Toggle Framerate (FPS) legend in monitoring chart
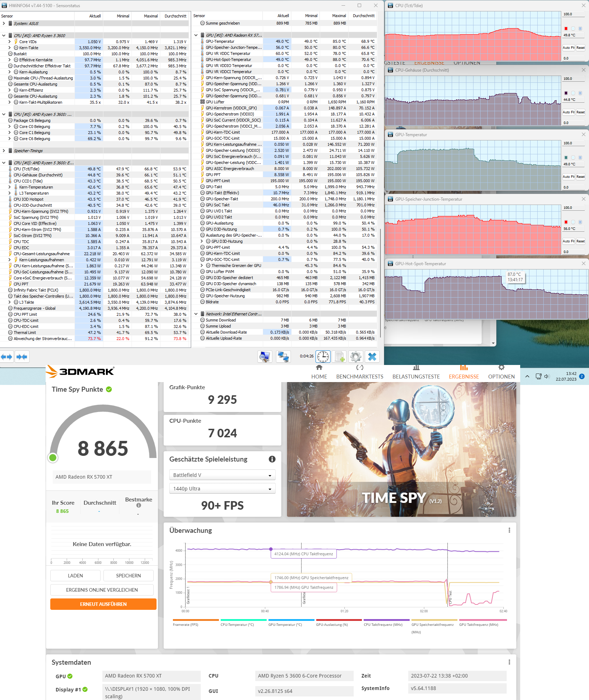 point(196,623)
